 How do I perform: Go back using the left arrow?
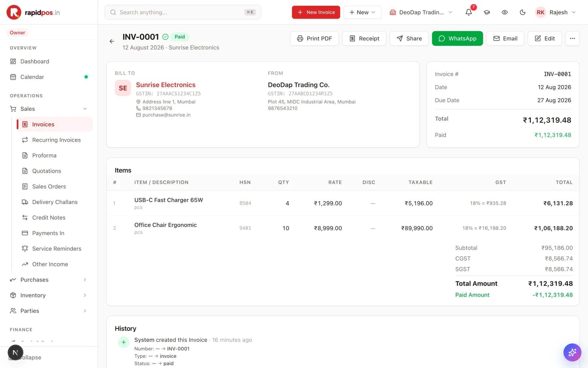(112, 41)
